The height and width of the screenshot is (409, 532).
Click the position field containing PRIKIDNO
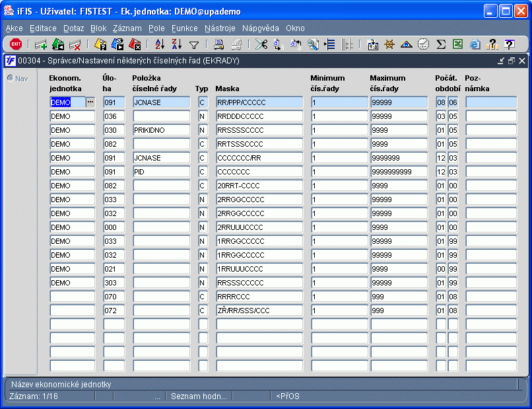162,130
